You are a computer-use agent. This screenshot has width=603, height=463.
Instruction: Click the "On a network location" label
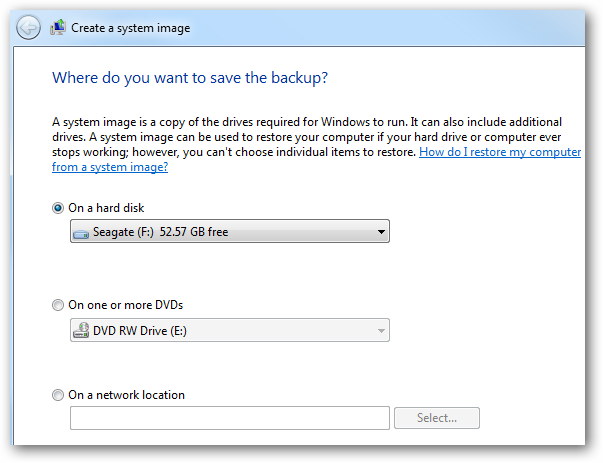126,395
